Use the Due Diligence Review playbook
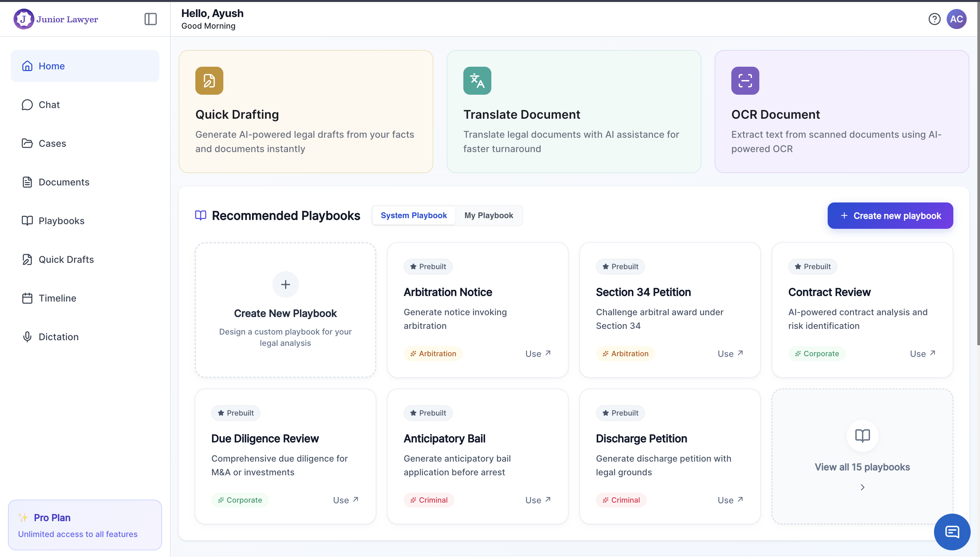Image resolution: width=980 pixels, height=557 pixels. [x=346, y=500]
